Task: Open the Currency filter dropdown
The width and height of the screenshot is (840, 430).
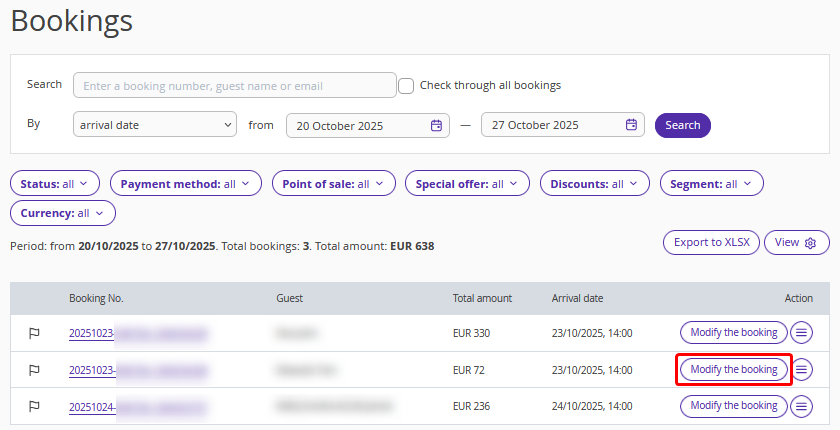Action: [62, 213]
